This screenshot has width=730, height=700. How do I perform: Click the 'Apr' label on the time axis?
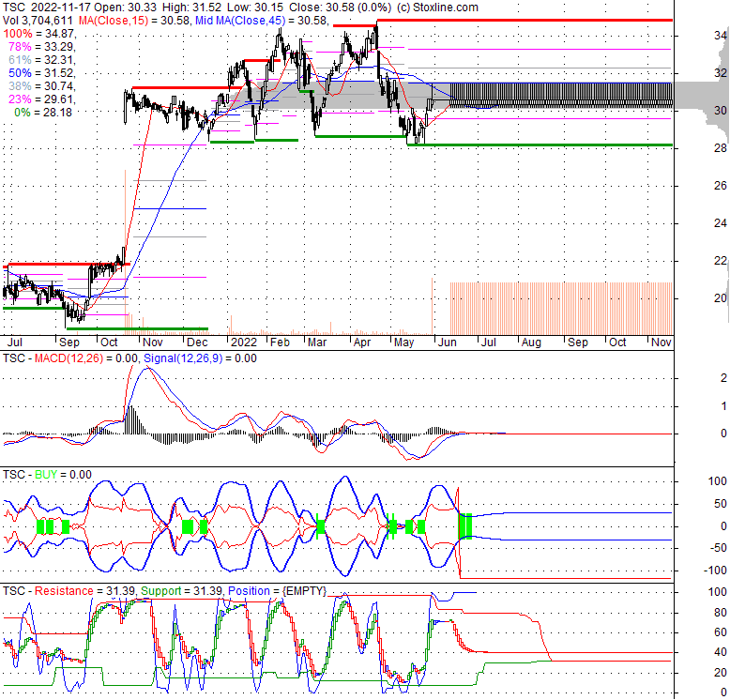pyautogui.click(x=362, y=342)
